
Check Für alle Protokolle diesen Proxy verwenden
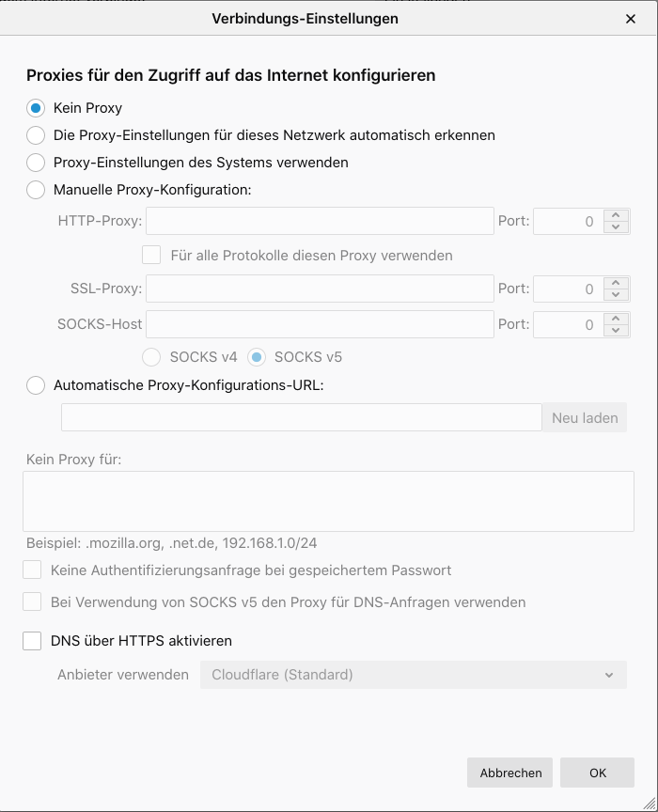point(151,255)
